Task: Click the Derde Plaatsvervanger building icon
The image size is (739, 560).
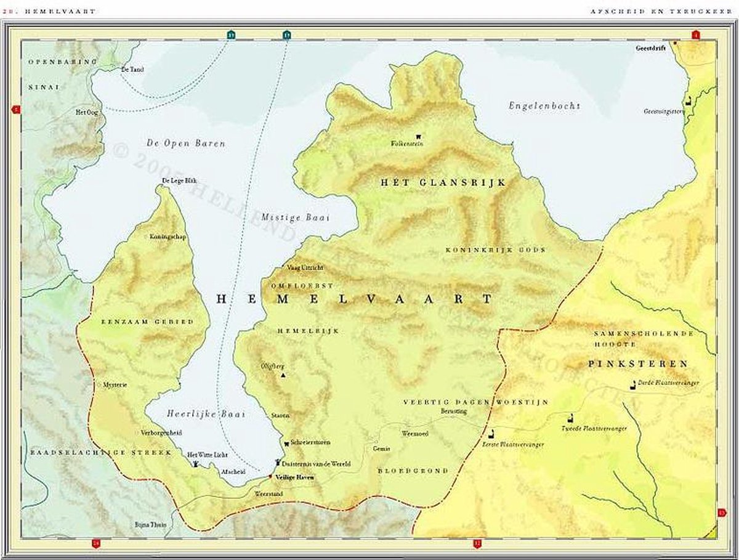Action: (x=632, y=385)
